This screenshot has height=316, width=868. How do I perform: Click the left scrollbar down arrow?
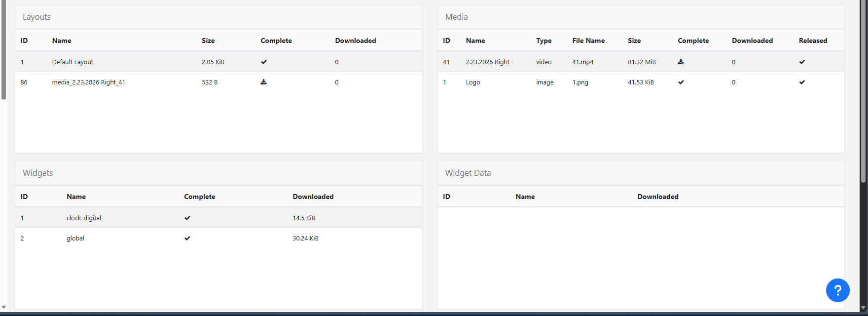[3, 307]
